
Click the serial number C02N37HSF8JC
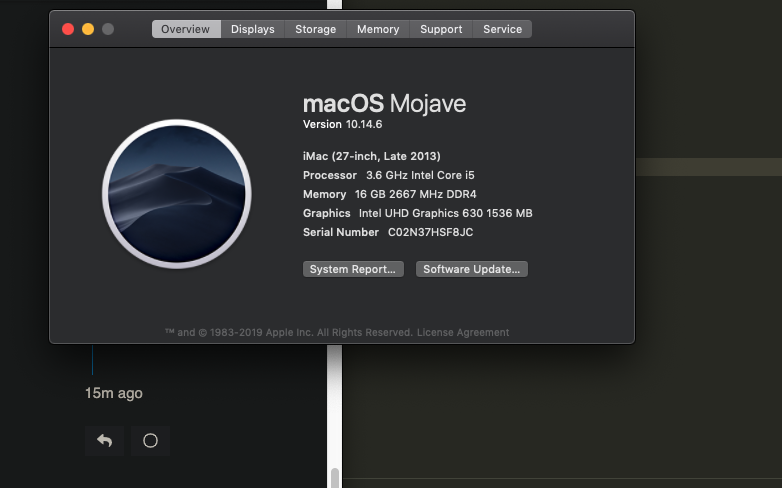(430, 233)
